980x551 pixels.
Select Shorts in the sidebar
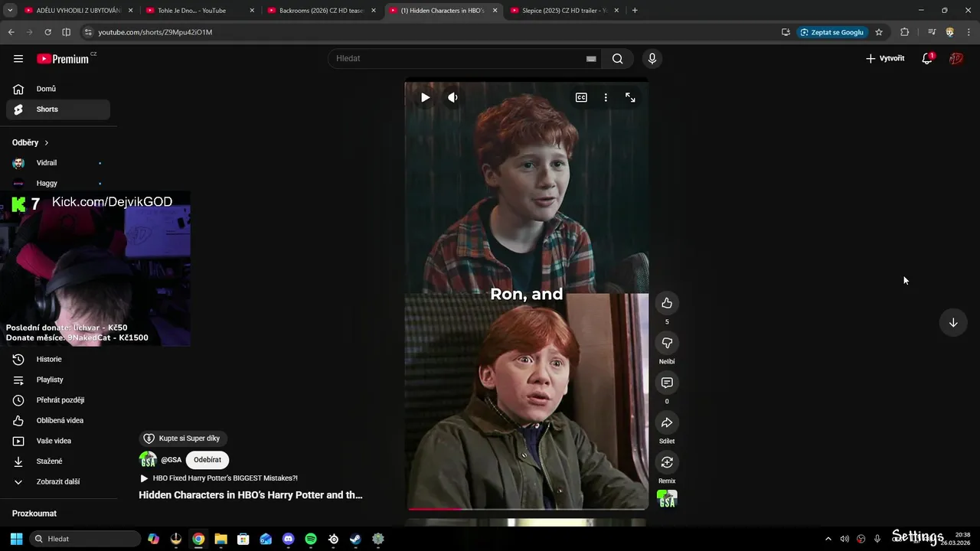(58, 109)
